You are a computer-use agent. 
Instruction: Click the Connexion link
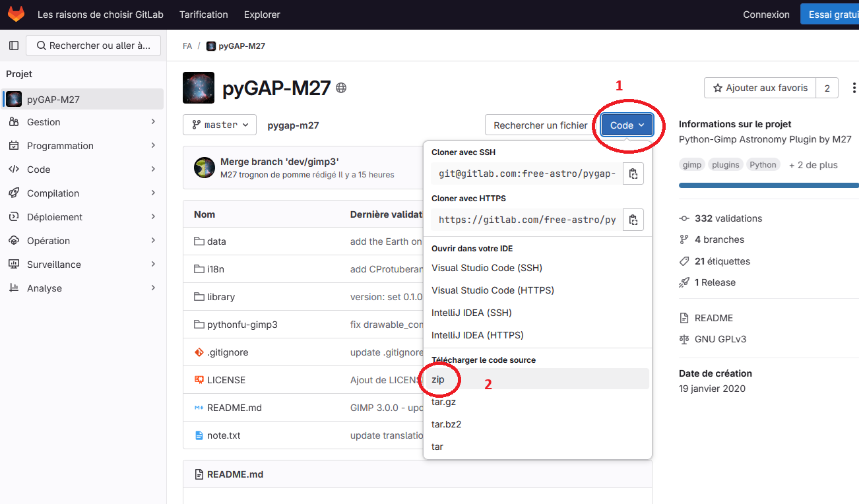point(766,15)
